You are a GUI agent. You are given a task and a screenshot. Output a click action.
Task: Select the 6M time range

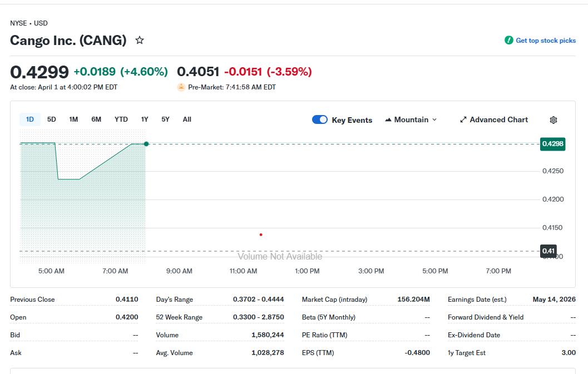[96, 119]
